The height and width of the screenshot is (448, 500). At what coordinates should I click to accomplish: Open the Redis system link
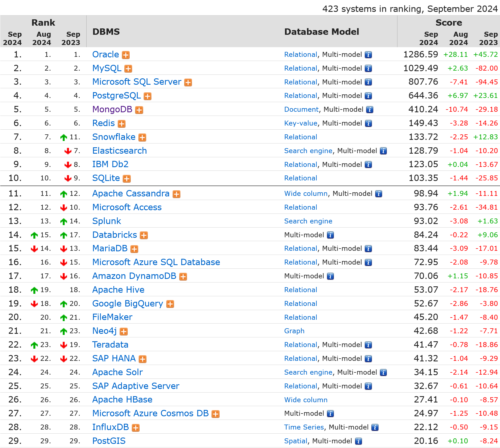103,123
